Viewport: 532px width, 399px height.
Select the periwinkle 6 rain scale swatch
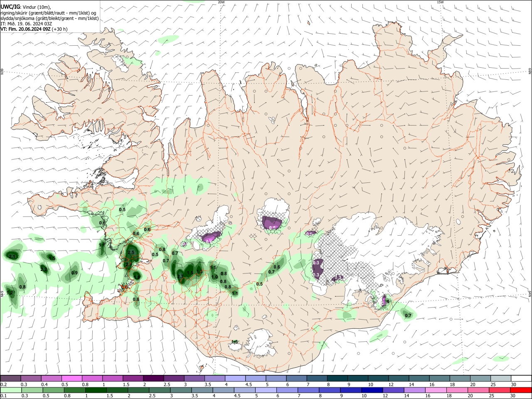(287, 390)
